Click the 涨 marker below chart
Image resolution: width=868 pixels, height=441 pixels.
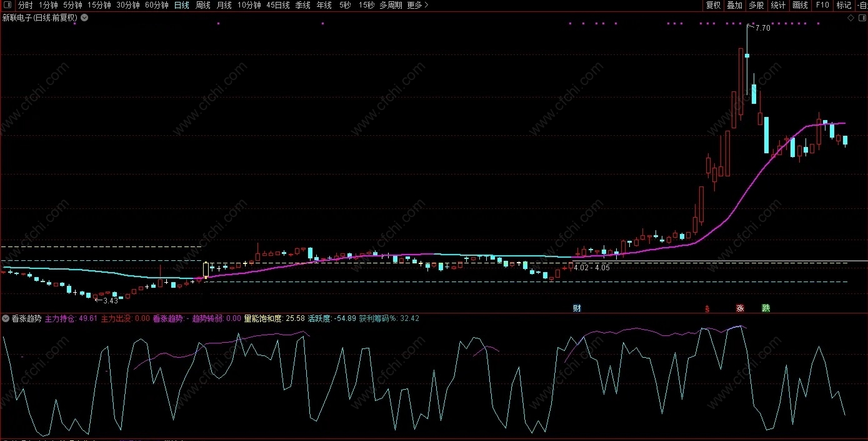click(x=740, y=308)
